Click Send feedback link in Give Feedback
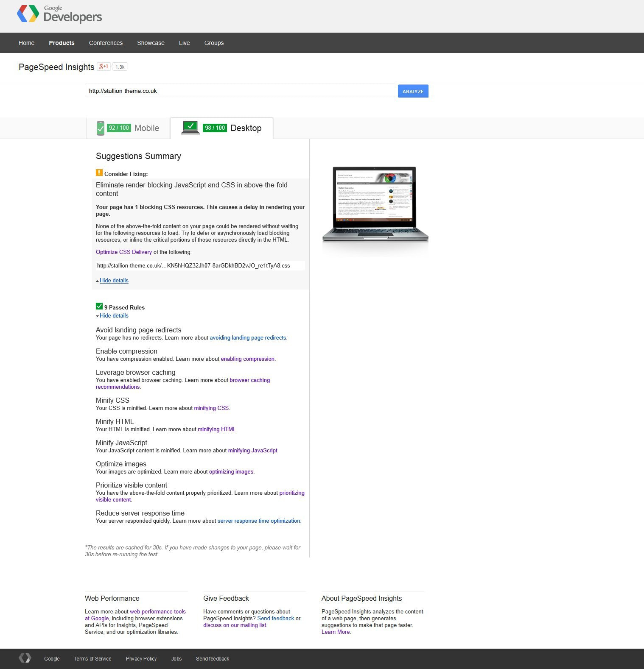This screenshot has width=644, height=669. pos(276,619)
